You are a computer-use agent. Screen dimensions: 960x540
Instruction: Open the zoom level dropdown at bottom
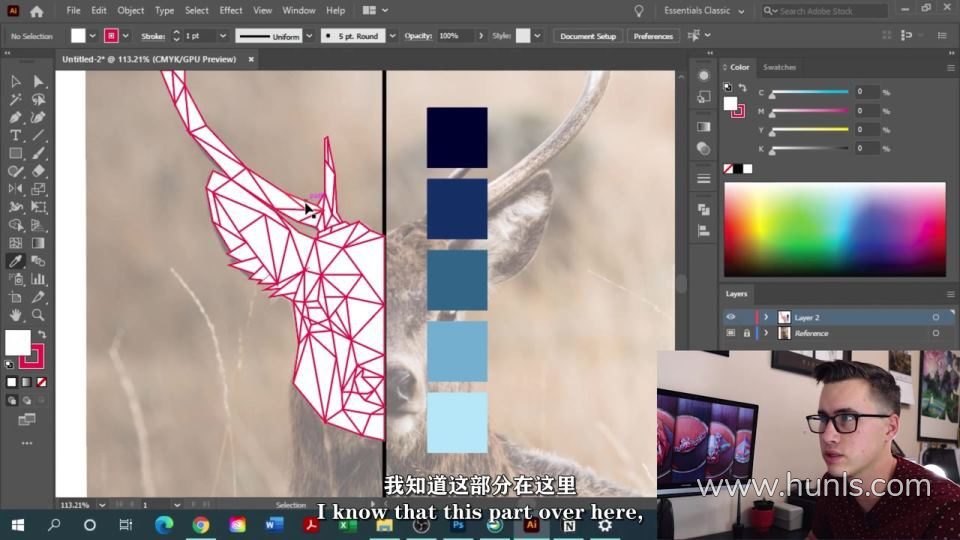[x=102, y=505]
